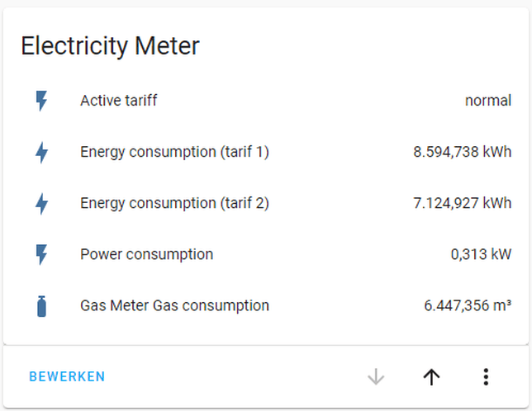Click the Power consumption lightning icon
The image size is (532, 411).
pyautogui.click(x=41, y=254)
